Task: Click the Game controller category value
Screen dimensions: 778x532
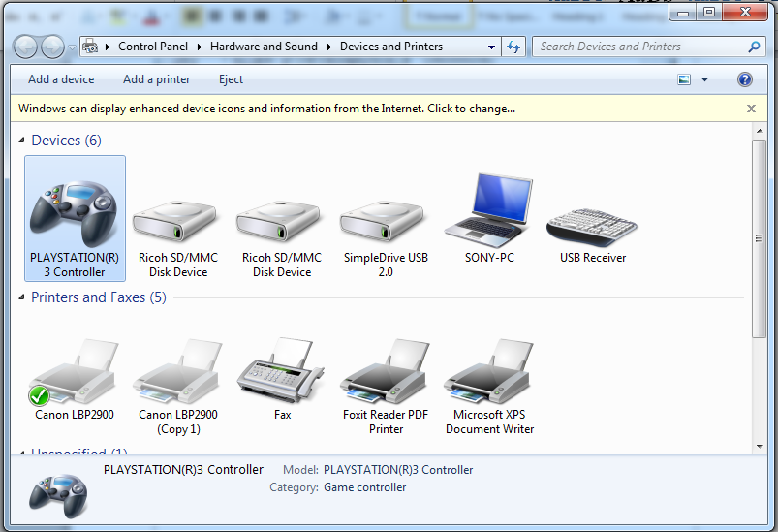Action: (x=364, y=487)
